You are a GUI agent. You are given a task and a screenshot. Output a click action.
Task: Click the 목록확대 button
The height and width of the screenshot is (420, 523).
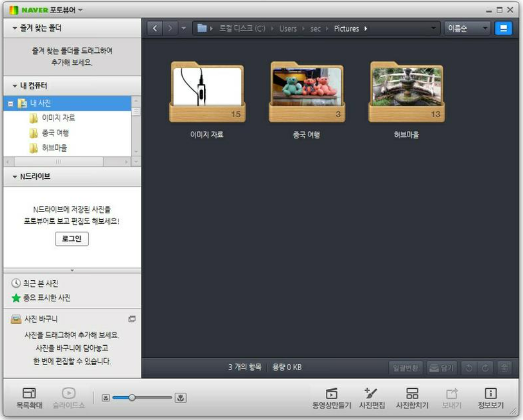pos(29,398)
